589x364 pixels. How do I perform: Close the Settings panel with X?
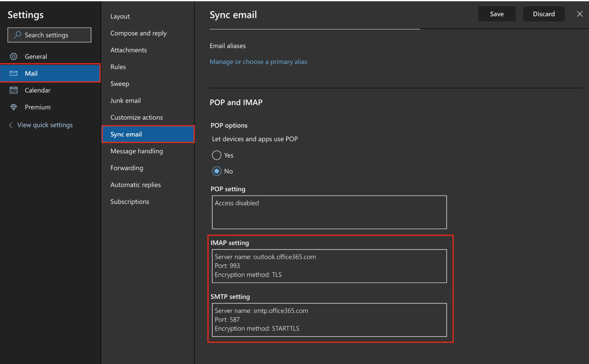point(579,14)
